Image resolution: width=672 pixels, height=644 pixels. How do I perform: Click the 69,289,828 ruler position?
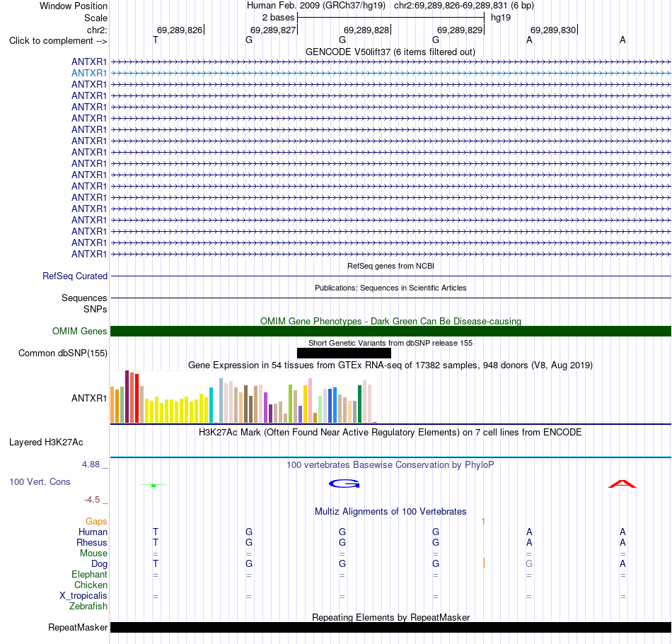point(366,30)
